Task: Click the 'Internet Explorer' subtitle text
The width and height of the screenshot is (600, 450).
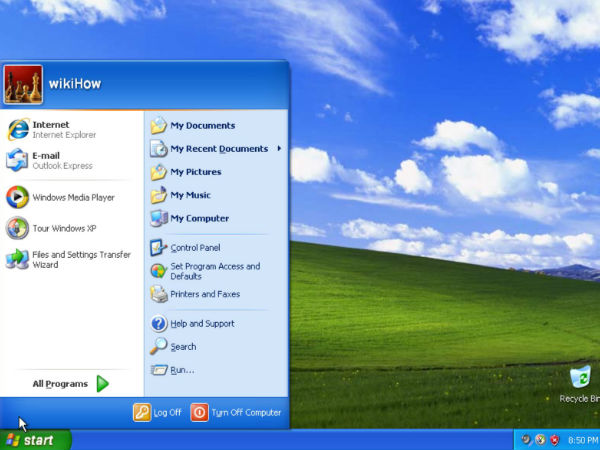Action: pyautogui.click(x=64, y=135)
